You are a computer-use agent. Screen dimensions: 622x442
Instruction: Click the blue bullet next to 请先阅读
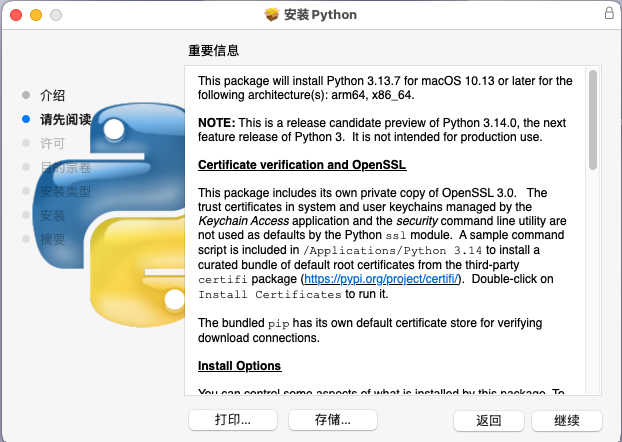26,119
